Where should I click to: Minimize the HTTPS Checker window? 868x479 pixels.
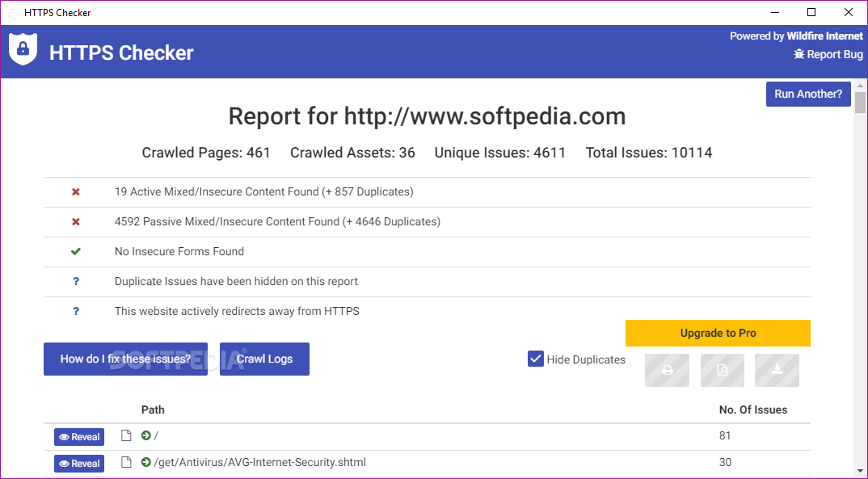(775, 12)
